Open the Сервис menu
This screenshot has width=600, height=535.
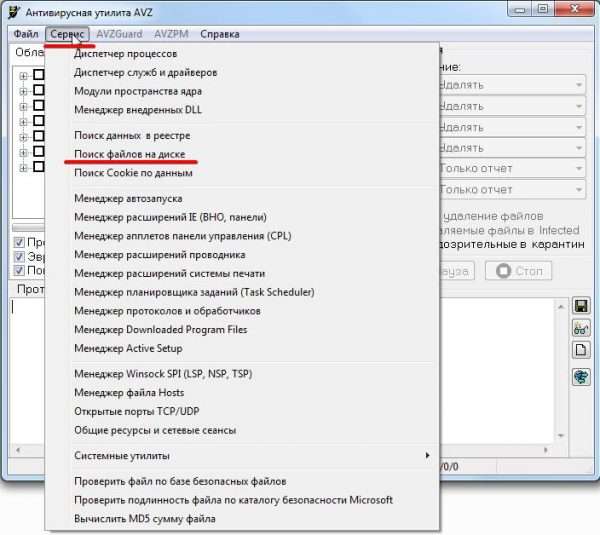tap(67, 34)
